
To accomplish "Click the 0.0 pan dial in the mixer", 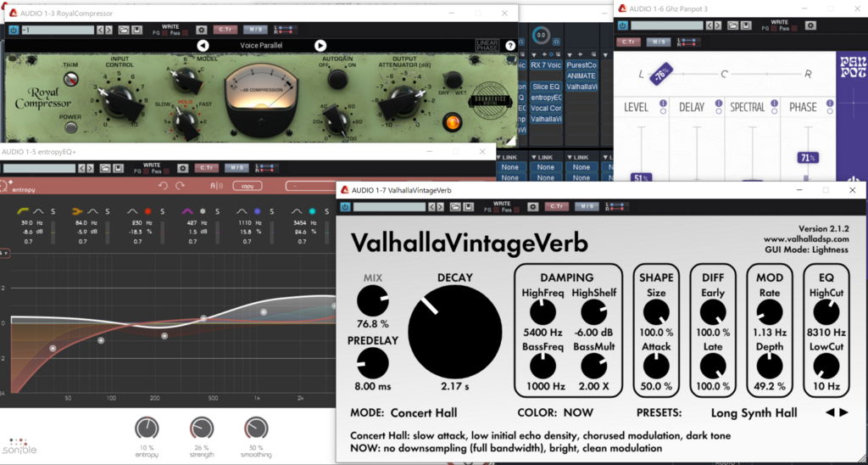I will pyautogui.click(x=542, y=36).
